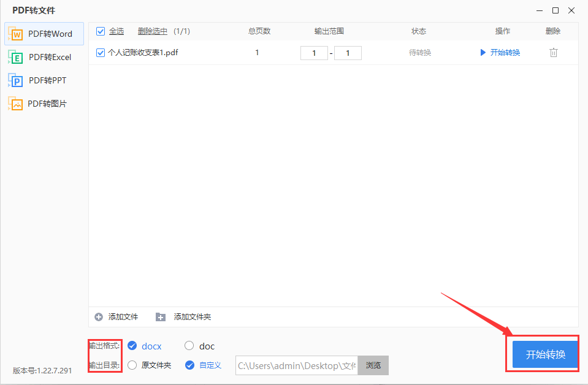Switch to PDF转图片 tab
Viewport: 588px width, 385px height.
pyautogui.click(x=44, y=104)
